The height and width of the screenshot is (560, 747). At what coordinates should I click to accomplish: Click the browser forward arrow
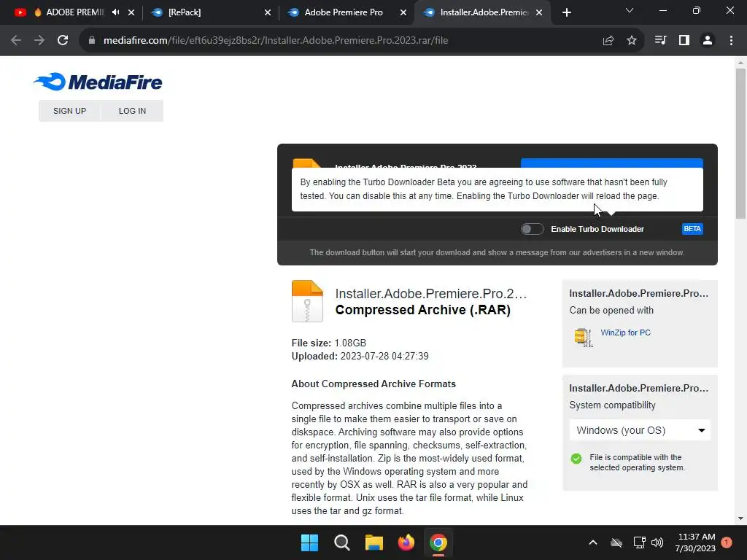coord(39,41)
